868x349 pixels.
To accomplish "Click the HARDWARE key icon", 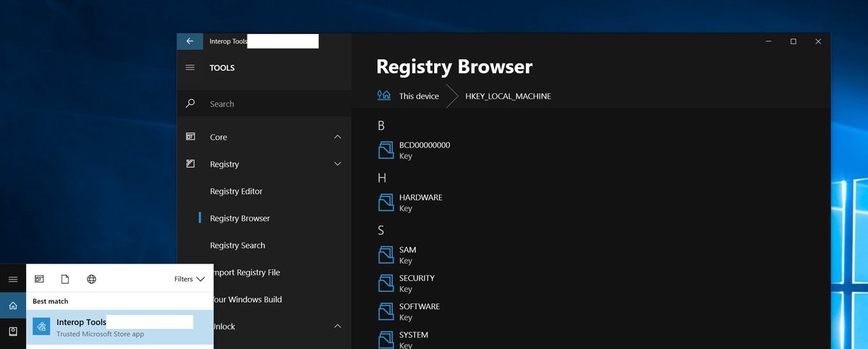I will coord(386,202).
